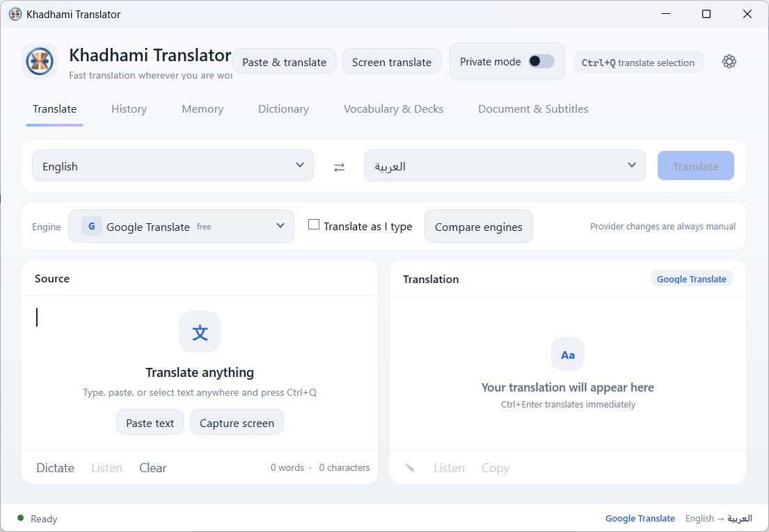
Task: Click Listen under the Translation panel
Action: (x=449, y=468)
